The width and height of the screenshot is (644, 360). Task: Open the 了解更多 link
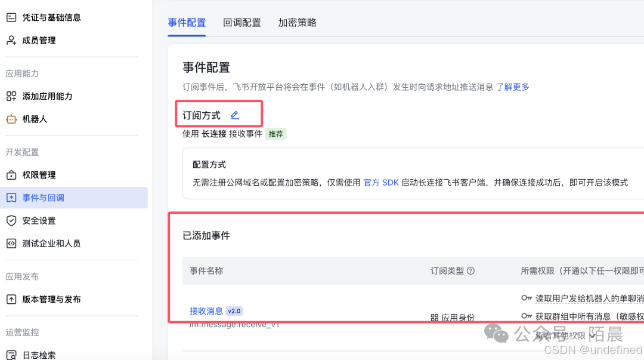click(512, 87)
